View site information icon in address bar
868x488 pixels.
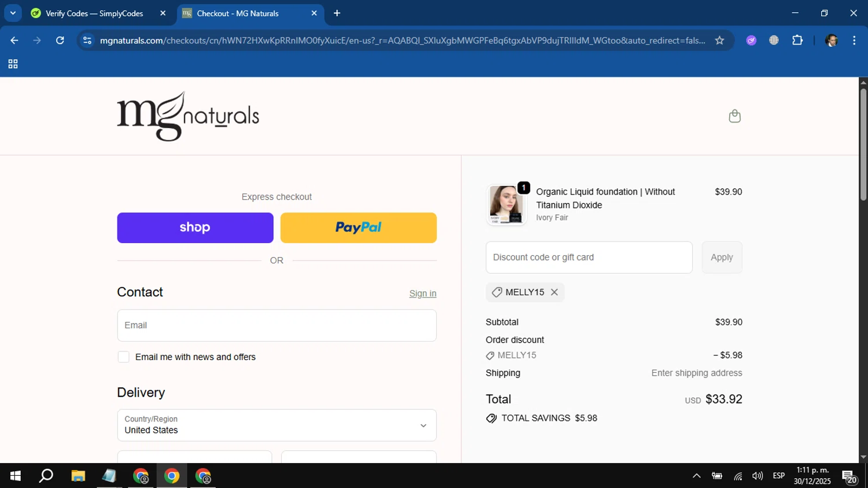pos(87,41)
